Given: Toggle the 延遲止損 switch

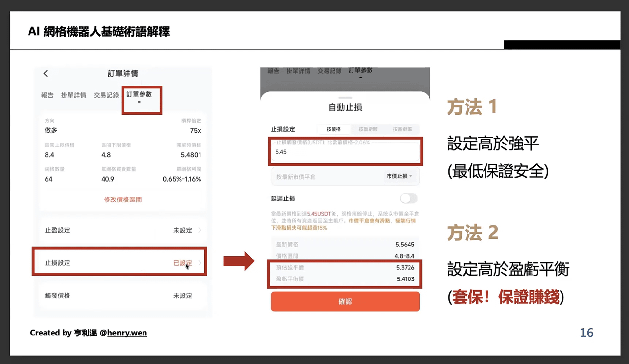Looking at the screenshot, I should pyautogui.click(x=408, y=198).
